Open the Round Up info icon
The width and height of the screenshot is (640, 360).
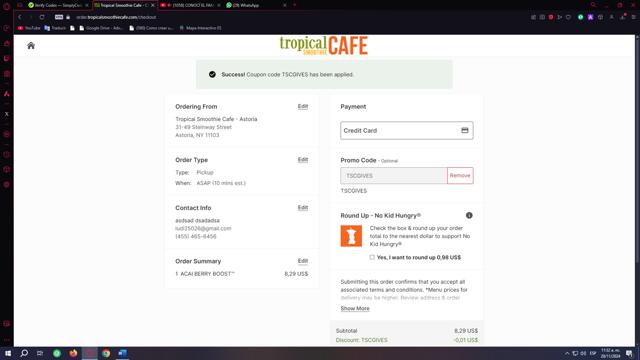(469, 216)
